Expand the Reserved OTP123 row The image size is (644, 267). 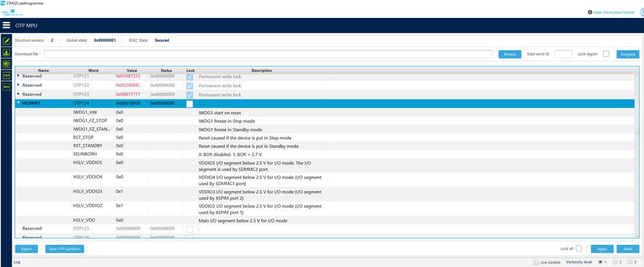point(18,94)
